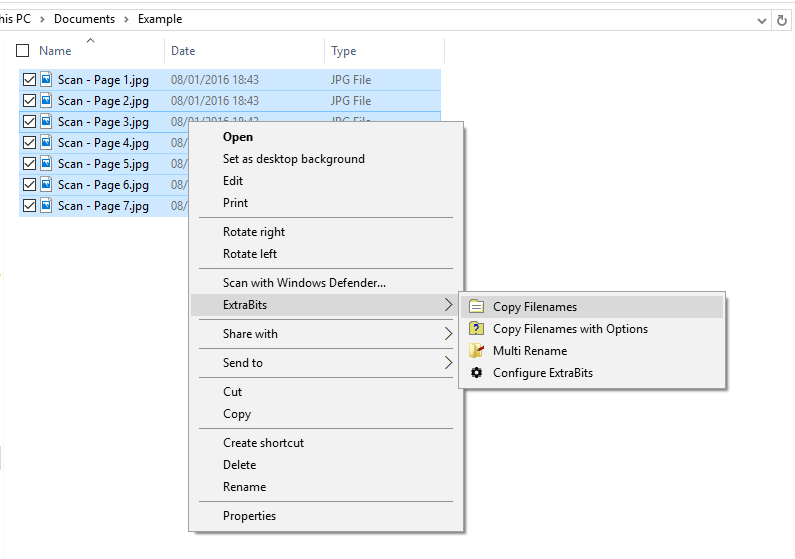The image size is (795, 559).
Task: Sort files by the Date column header
Action: pos(183,51)
